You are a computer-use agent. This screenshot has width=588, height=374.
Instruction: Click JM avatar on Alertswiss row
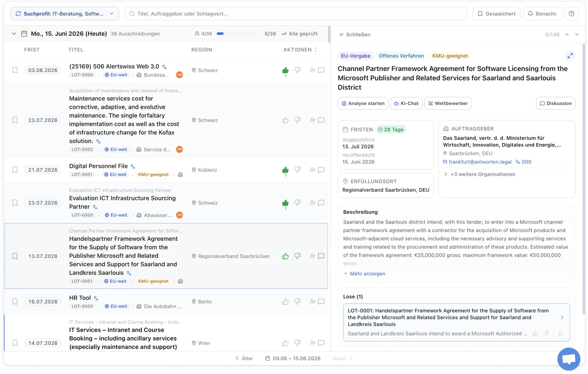179,75
